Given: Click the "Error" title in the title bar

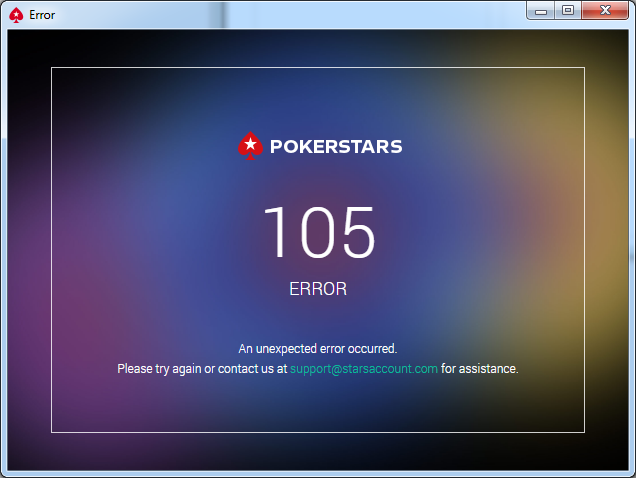Looking at the screenshot, I should [42, 15].
